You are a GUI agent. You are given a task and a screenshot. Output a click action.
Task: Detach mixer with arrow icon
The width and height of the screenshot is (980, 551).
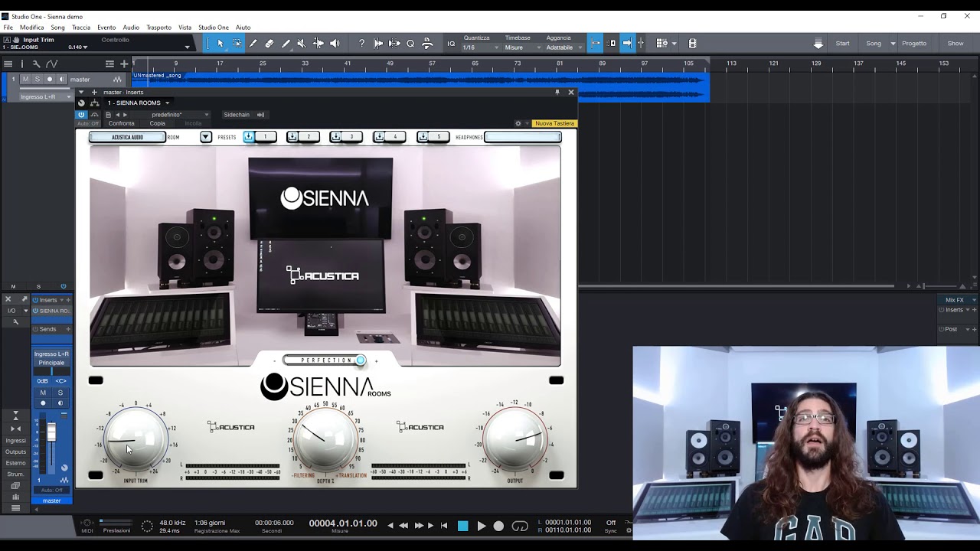(24, 299)
